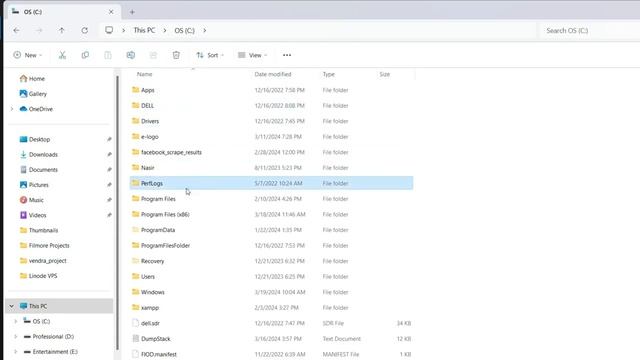
Task: Refresh the OS (C:) folder view
Action: tap(84, 30)
